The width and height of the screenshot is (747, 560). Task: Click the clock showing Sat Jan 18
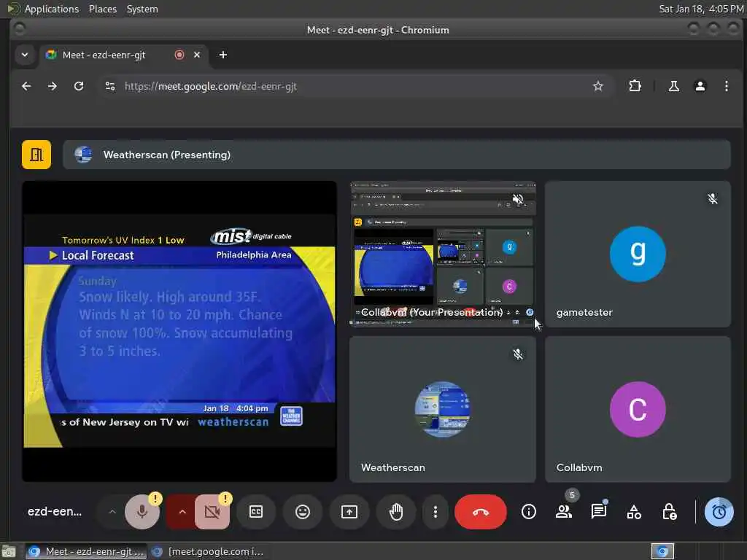(x=701, y=9)
